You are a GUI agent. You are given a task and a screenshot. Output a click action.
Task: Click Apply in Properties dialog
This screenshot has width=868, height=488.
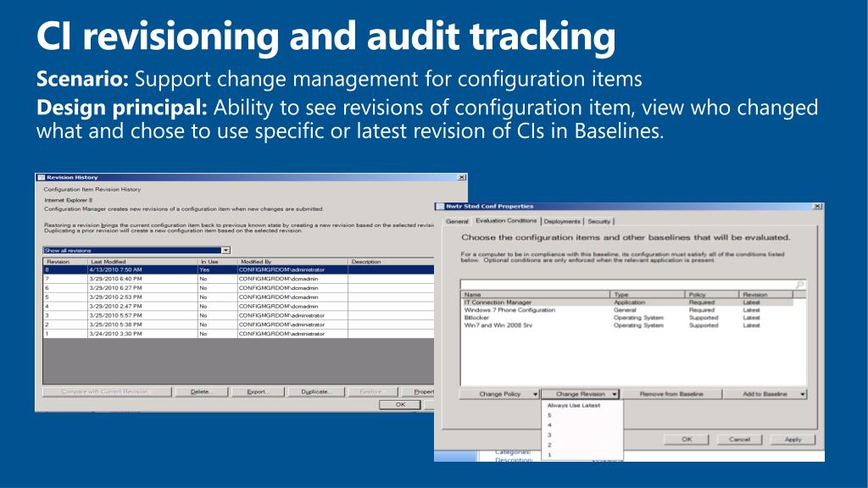[793, 440]
